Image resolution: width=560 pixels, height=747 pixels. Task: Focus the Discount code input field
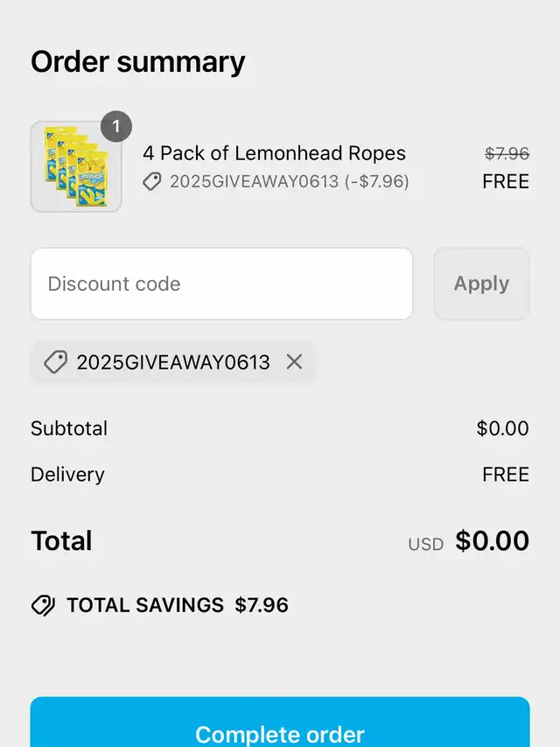[x=221, y=284]
